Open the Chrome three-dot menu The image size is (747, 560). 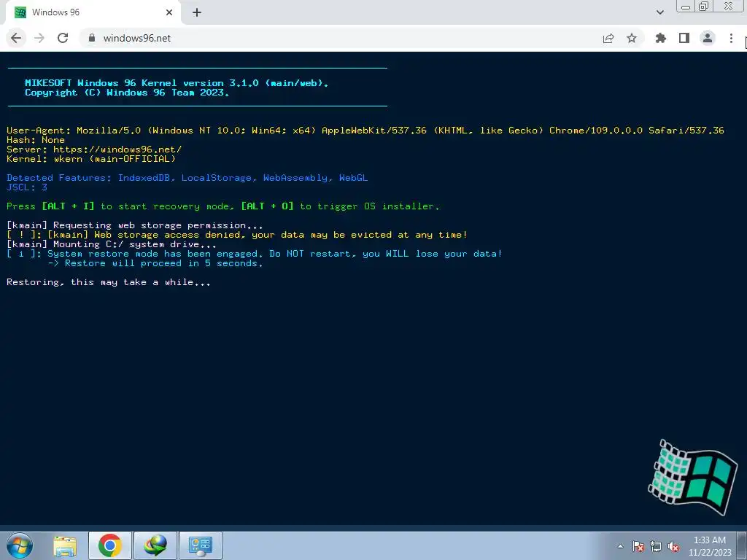[731, 38]
